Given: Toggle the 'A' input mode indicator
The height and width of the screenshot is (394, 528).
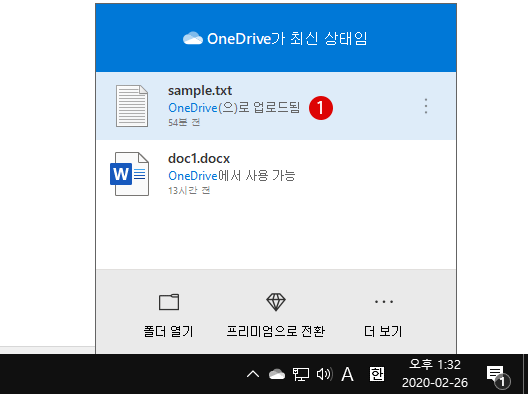Looking at the screenshot, I should tap(347, 374).
